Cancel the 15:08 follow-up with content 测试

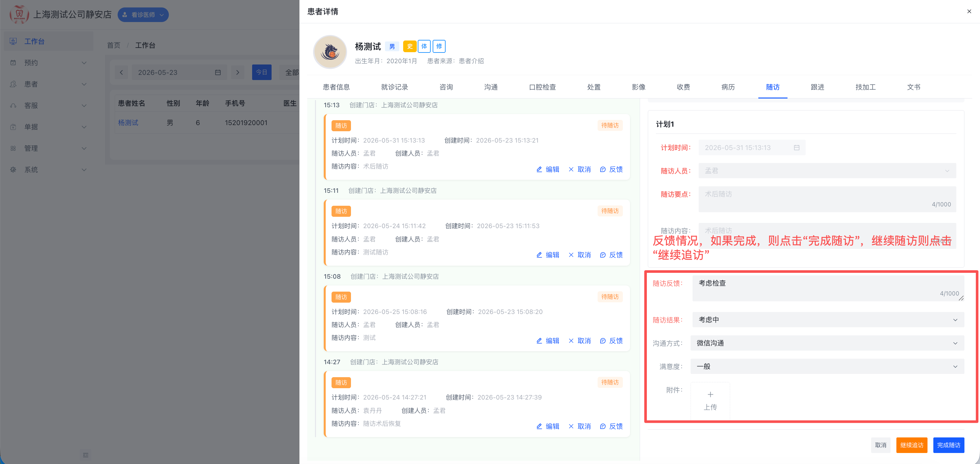click(580, 341)
